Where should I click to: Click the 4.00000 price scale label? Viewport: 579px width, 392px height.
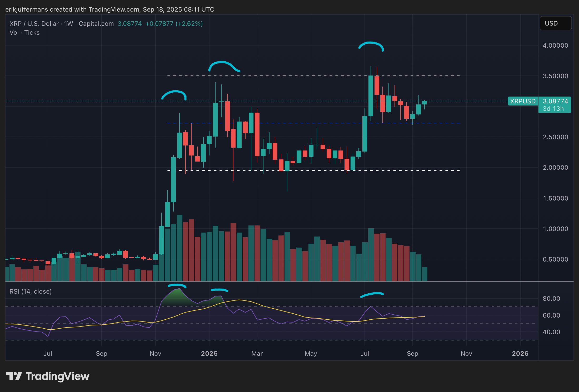pos(555,46)
